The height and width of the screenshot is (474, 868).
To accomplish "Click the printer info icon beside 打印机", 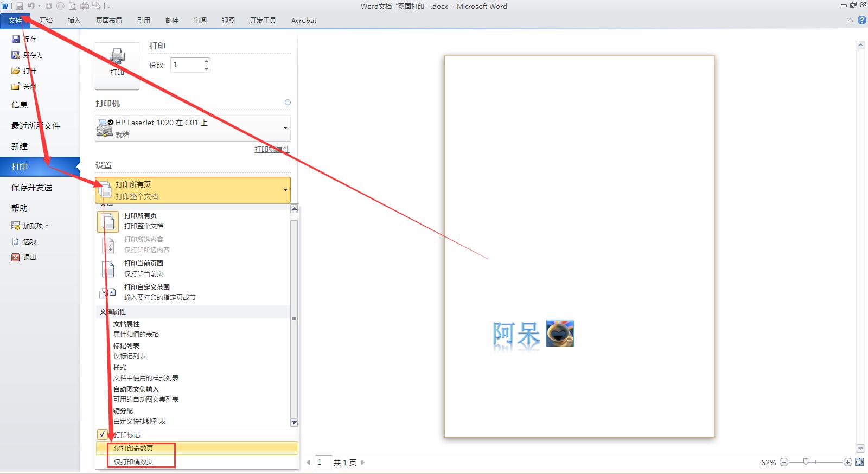I will [288, 102].
